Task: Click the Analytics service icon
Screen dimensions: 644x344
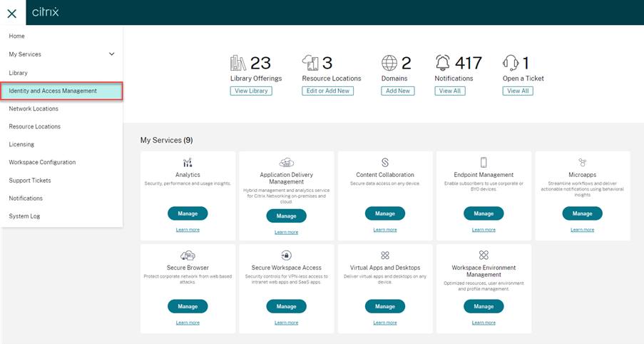Action: coord(188,162)
